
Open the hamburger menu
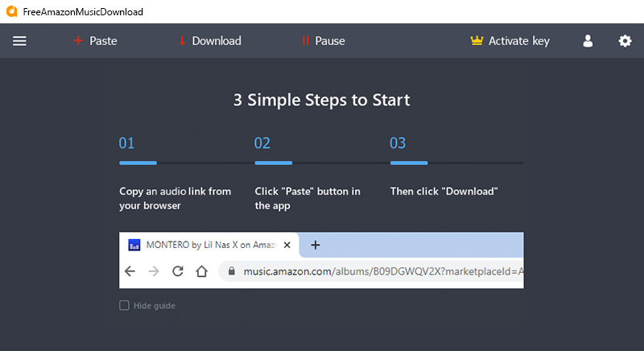19,41
